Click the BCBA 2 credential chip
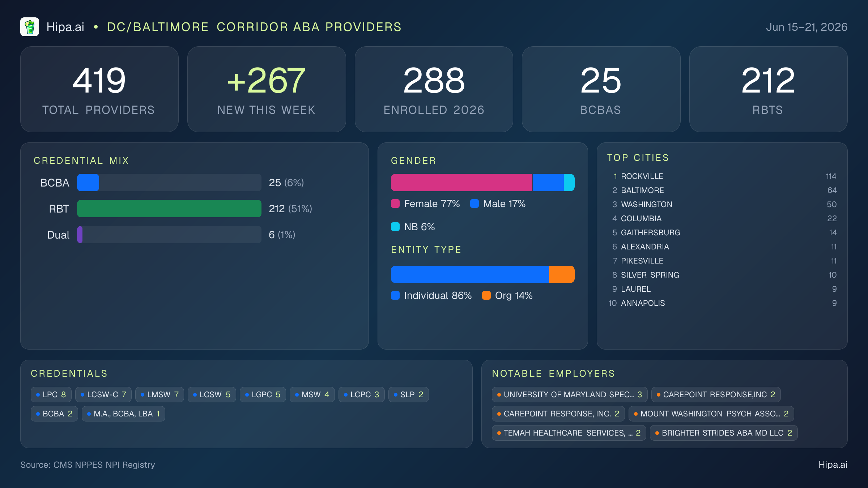Image resolution: width=868 pixels, height=488 pixels. pos(54,414)
